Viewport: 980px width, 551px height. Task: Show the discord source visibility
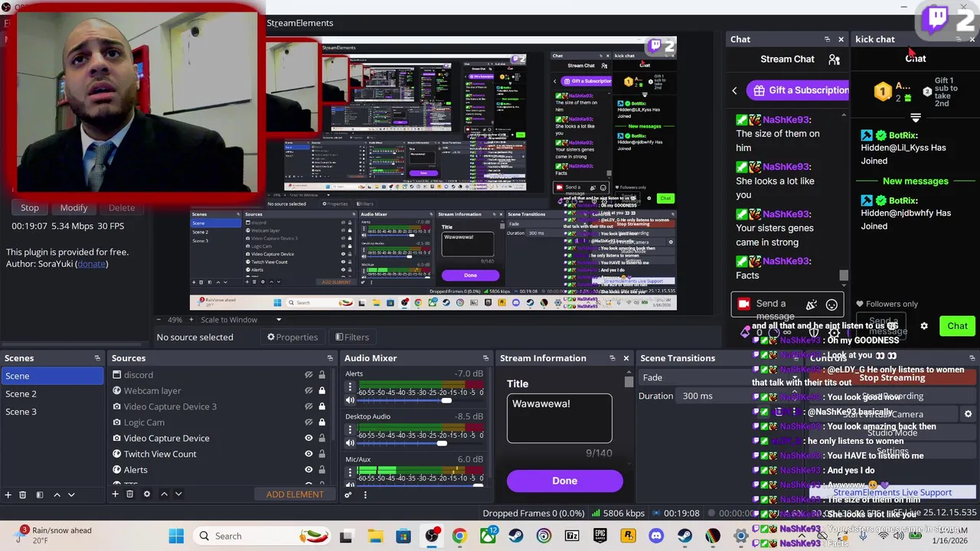click(x=309, y=375)
